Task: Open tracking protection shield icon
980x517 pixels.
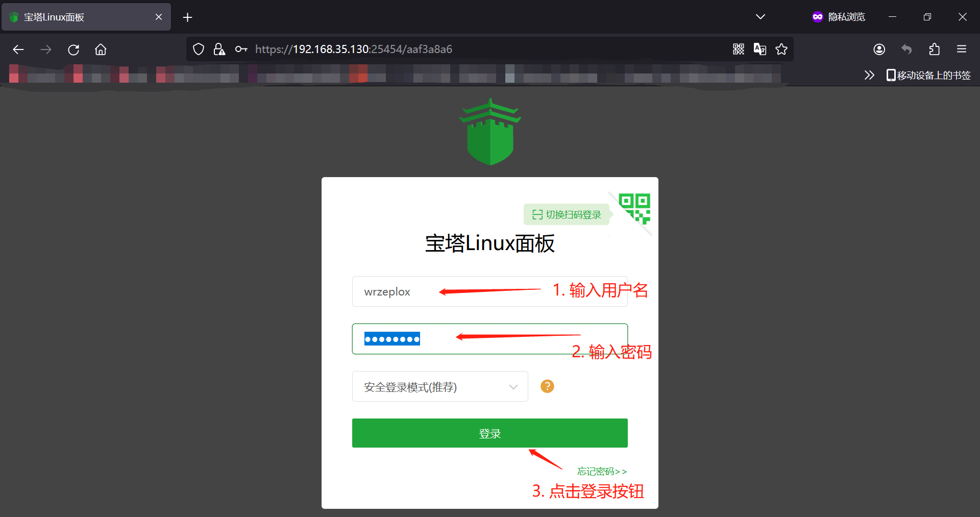Action: click(199, 49)
